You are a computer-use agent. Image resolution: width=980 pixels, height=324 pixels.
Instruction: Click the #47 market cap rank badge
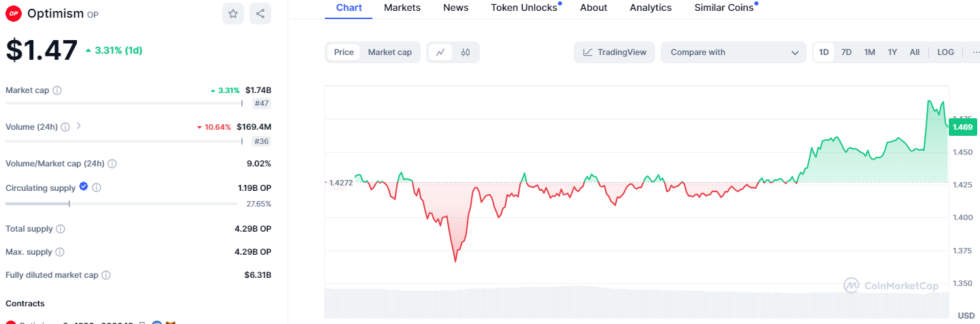point(262,104)
